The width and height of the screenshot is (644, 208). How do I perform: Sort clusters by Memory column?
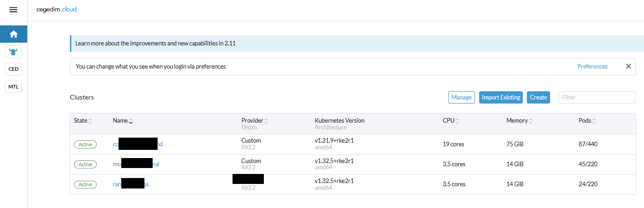pos(520,121)
